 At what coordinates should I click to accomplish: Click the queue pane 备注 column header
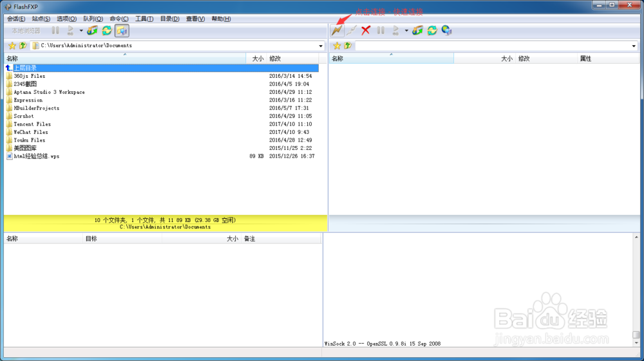tap(281, 239)
